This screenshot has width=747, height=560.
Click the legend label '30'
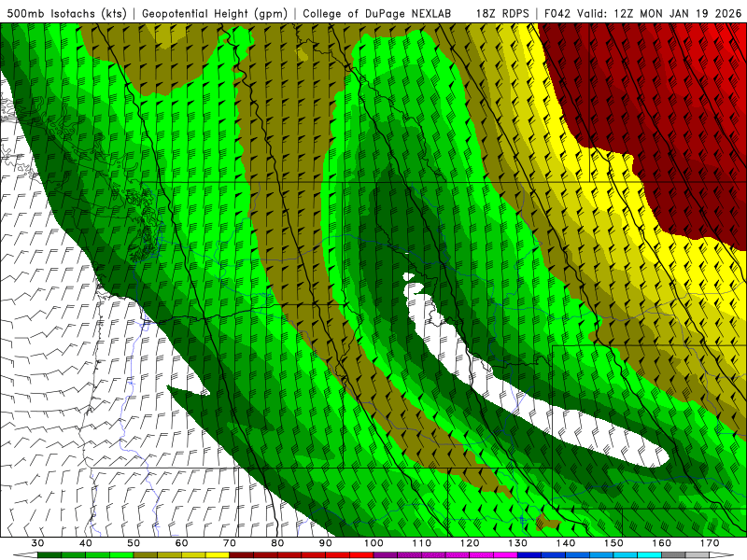coord(37,543)
